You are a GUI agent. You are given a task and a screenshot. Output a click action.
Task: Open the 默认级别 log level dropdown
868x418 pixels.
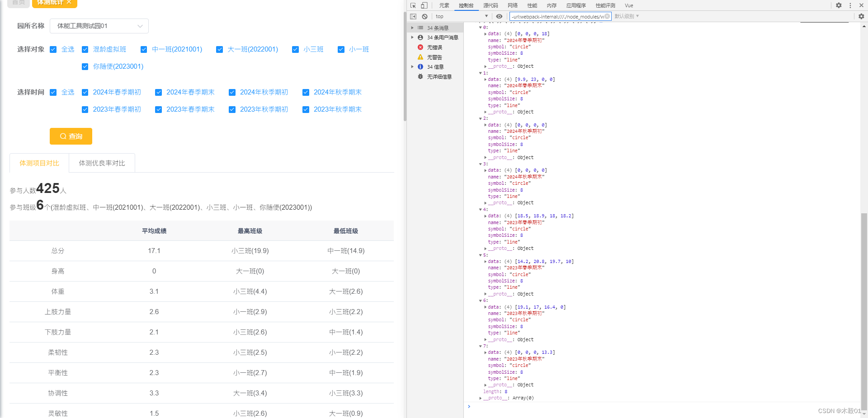click(626, 16)
